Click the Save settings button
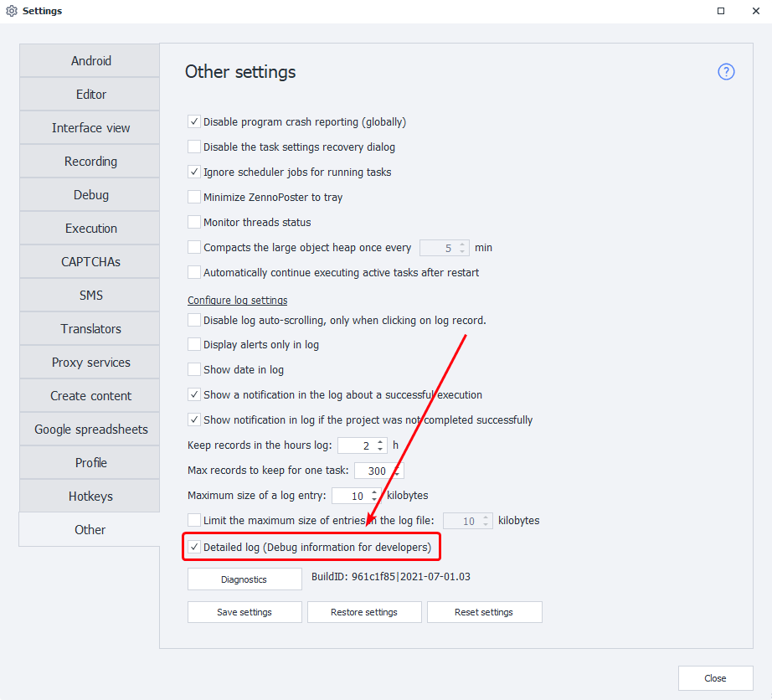 (x=244, y=612)
